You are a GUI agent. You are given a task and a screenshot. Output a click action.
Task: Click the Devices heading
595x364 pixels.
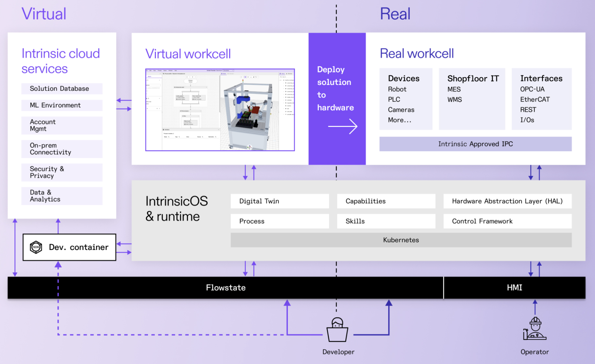pos(403,78)
